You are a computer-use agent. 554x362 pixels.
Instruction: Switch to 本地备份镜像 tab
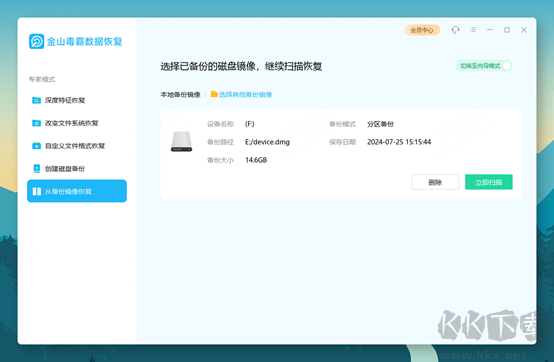click(x=181, y=95)
